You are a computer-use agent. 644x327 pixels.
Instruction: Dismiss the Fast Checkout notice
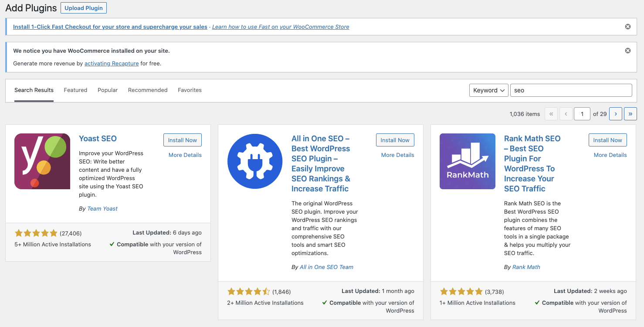click(628, 27)
